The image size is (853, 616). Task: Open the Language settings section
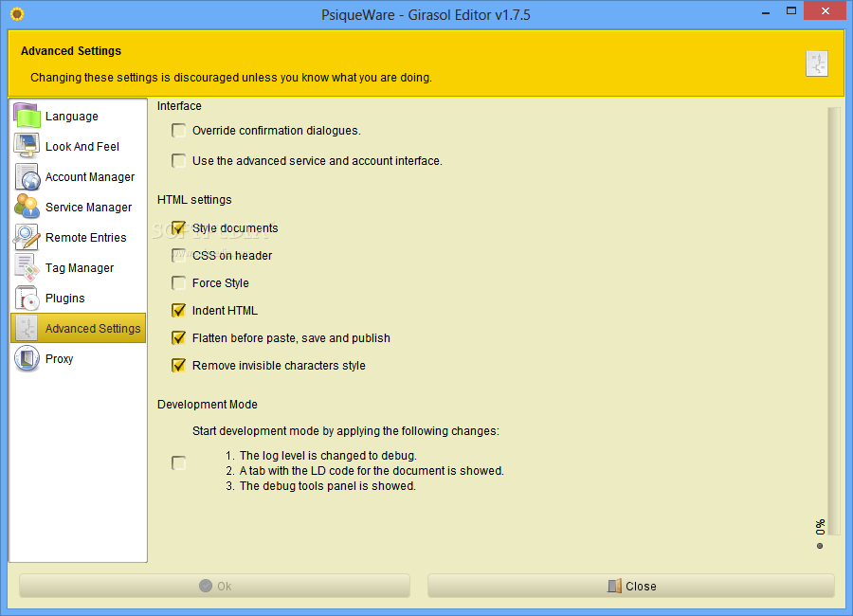[x=79, y=116]
